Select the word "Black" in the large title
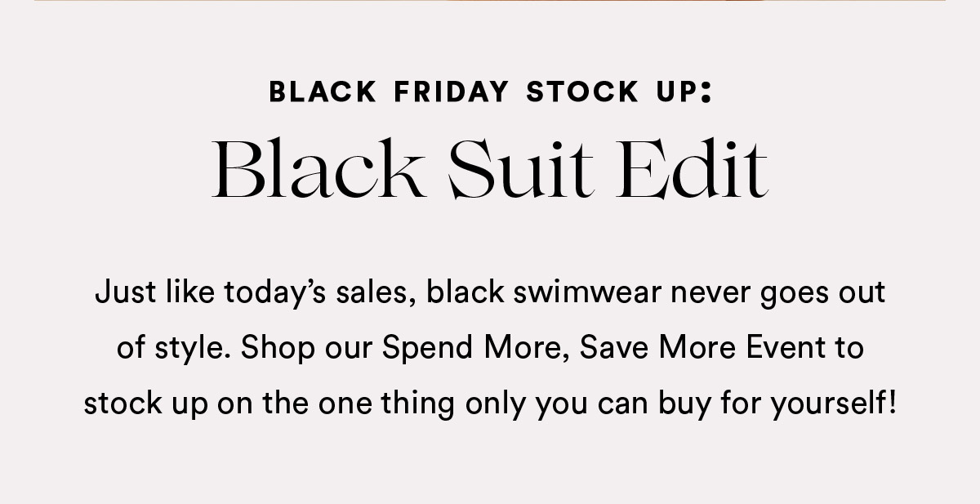The width and height of the screenshot is (980, 504). pyautogui.click(x=318, y=171)
